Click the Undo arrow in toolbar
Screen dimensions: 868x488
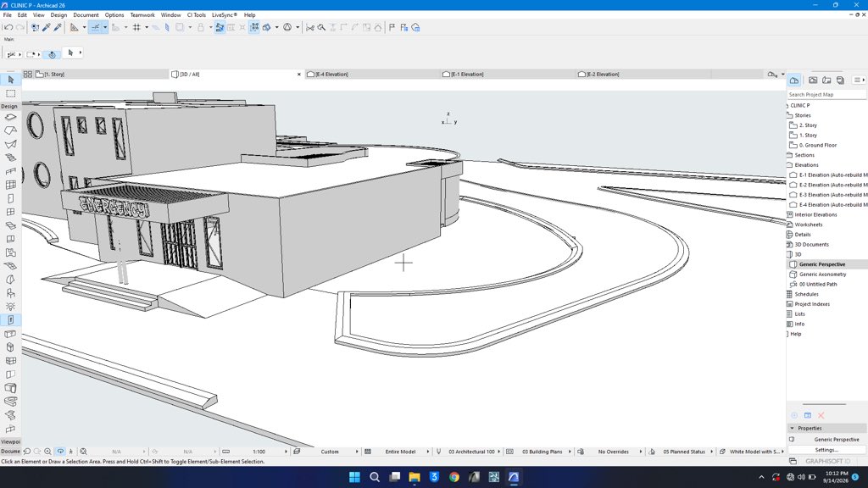click(8, 27)
